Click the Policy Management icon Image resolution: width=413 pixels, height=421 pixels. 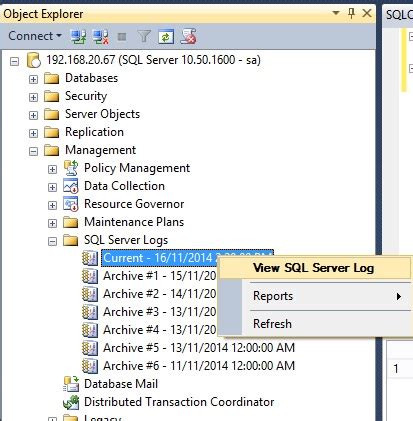(x=71, y=168)
